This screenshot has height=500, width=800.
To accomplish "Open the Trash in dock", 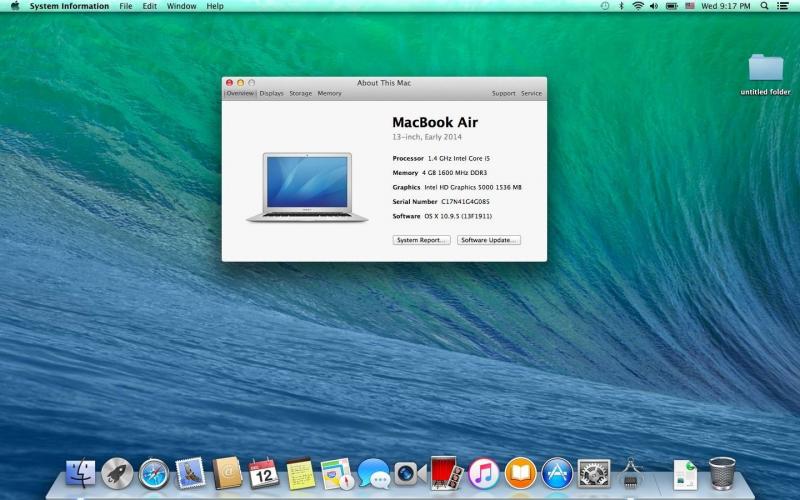I will [x=722, y=473].
